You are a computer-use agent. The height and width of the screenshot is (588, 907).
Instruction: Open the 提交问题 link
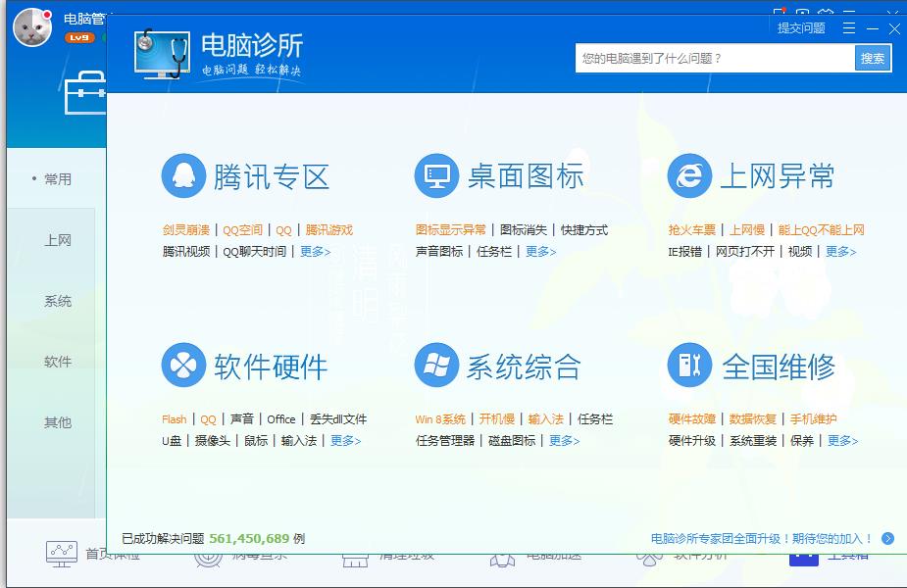click(801, 27)
